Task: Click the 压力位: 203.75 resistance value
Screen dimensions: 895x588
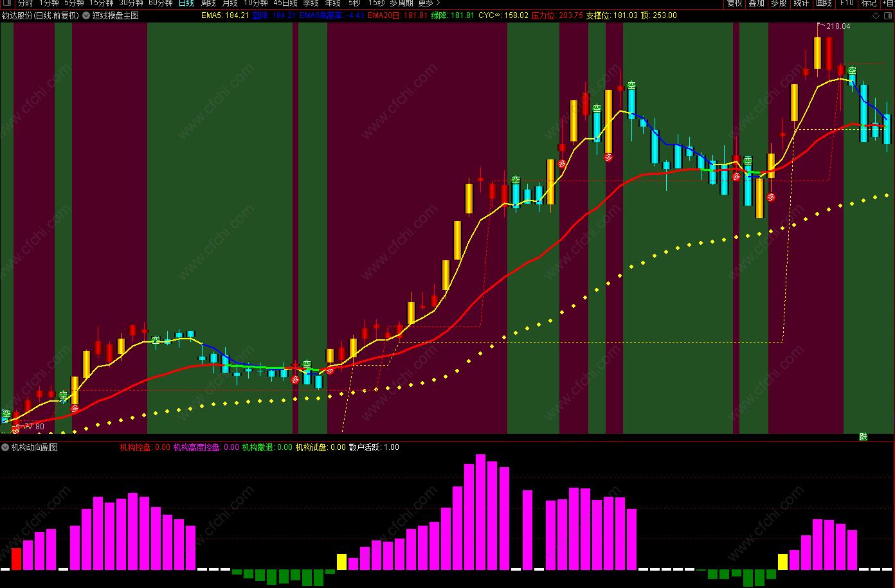Action: [557, 15]
